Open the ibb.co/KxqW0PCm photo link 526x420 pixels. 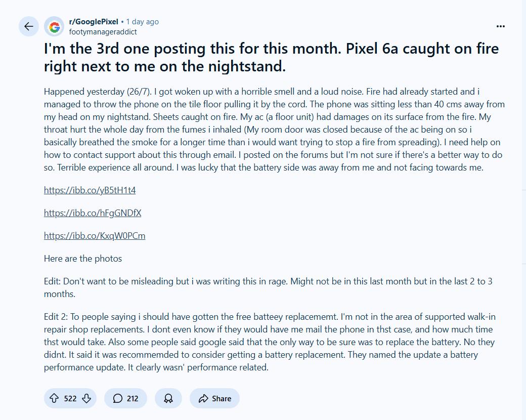pos(95,236)
